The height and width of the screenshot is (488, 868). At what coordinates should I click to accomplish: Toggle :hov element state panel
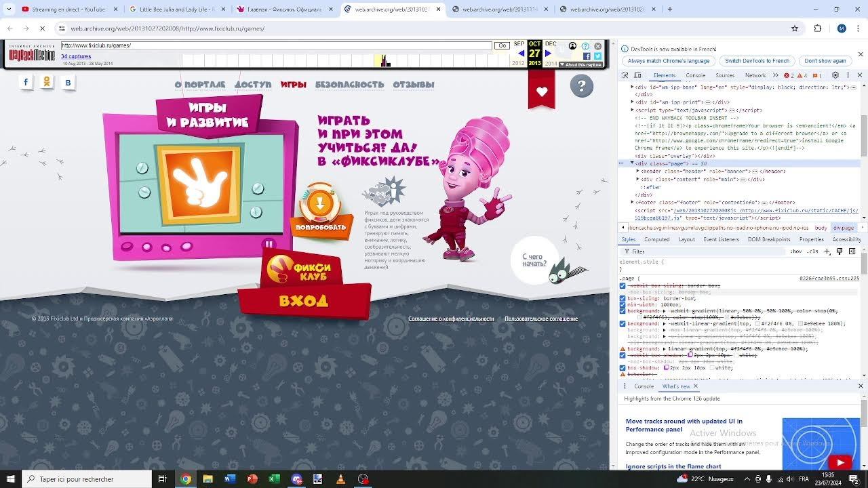[x=795, y=251]
